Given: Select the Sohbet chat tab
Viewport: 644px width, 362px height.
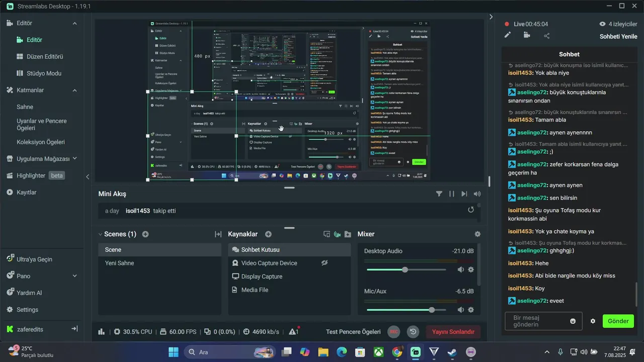Looking at the screenshot, I should [569, 54].
